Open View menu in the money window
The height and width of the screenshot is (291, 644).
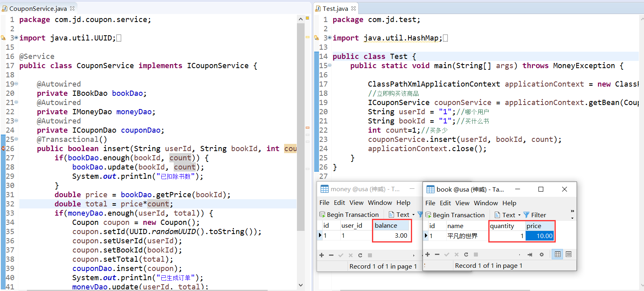point(356,202)
